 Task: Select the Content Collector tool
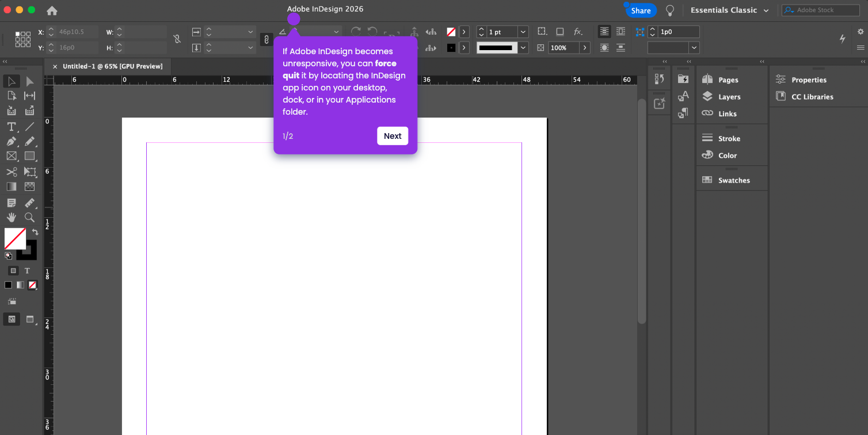click(12, 111)
